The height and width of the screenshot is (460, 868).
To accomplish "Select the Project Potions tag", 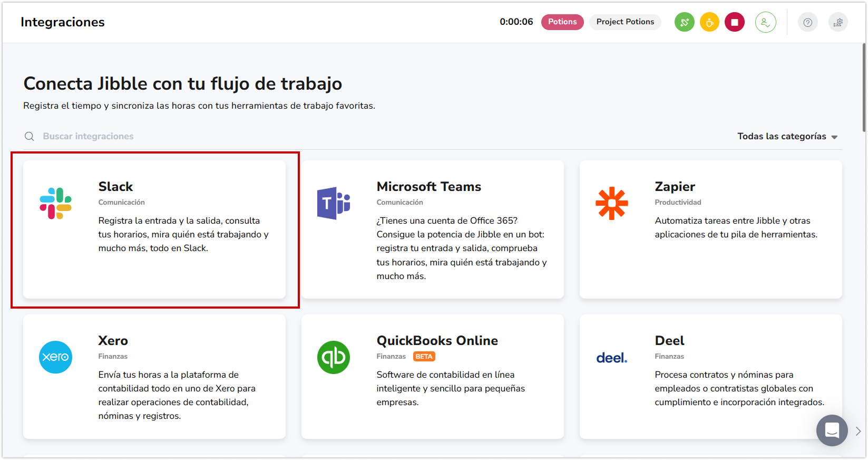I will coord(625,22).
